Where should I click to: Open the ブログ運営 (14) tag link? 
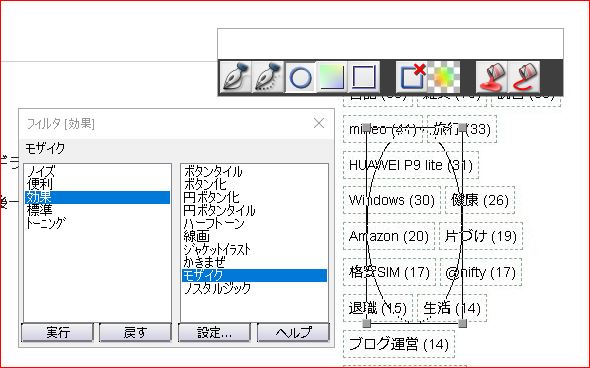(399, 344)
